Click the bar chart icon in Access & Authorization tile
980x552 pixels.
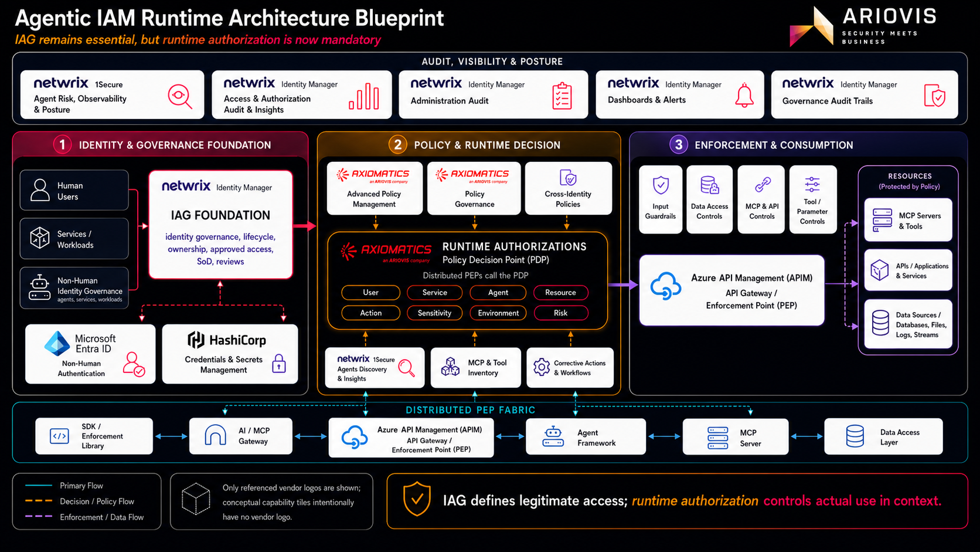point(364,96)
